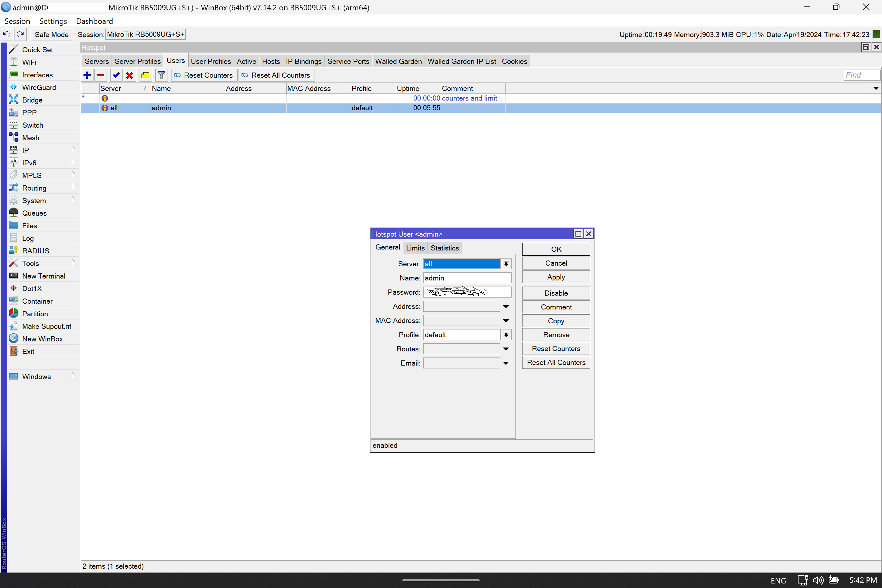Screen dimensions: 882x588
Task: Click Reset All Counters in toolbar
Action: click(x=276, y=75)
